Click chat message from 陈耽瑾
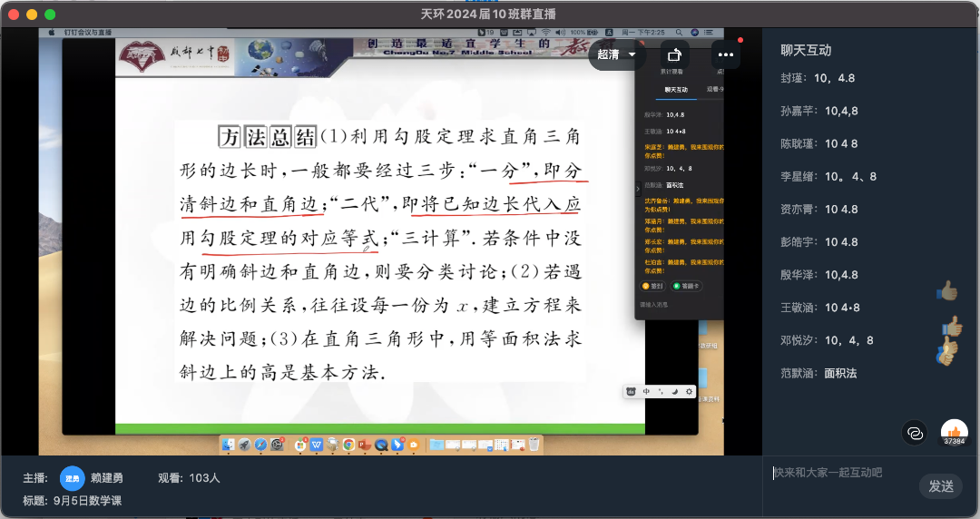980x519 pixels. pyautogui.click(x=818, y=144)
